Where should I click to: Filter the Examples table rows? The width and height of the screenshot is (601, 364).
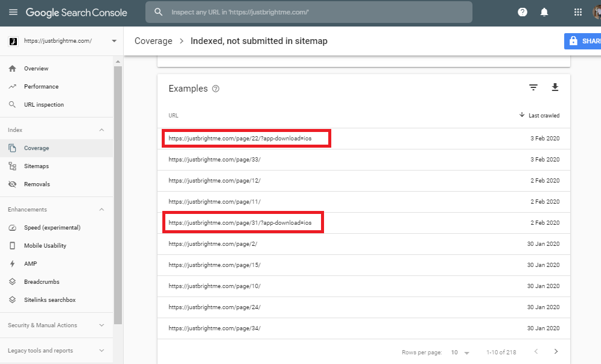point(533,87)
